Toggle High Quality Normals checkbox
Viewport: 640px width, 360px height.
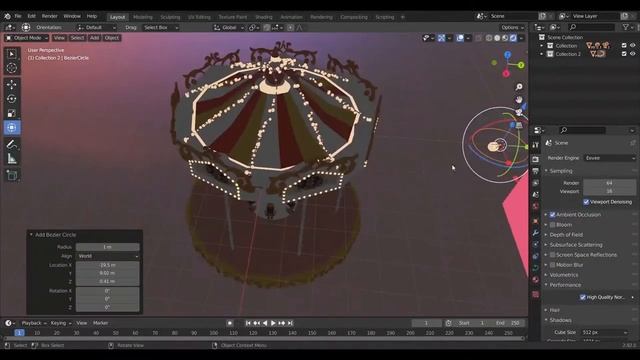point(583,297)
